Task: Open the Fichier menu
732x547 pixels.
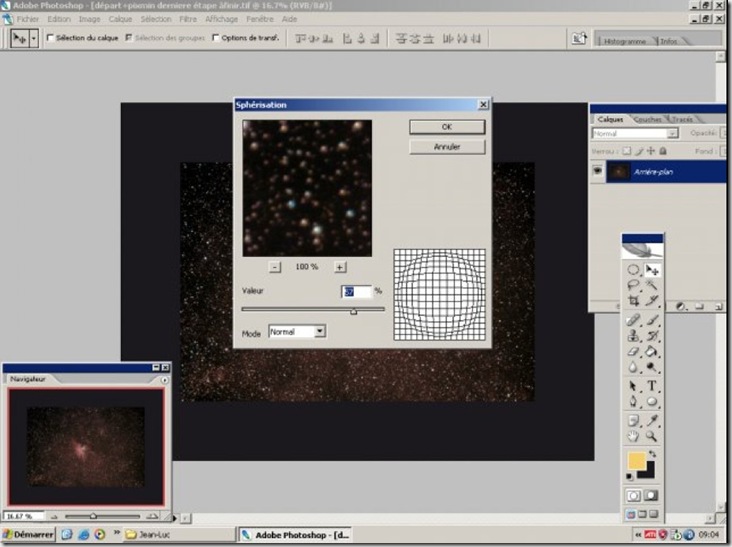Action: tap(28, 19)
